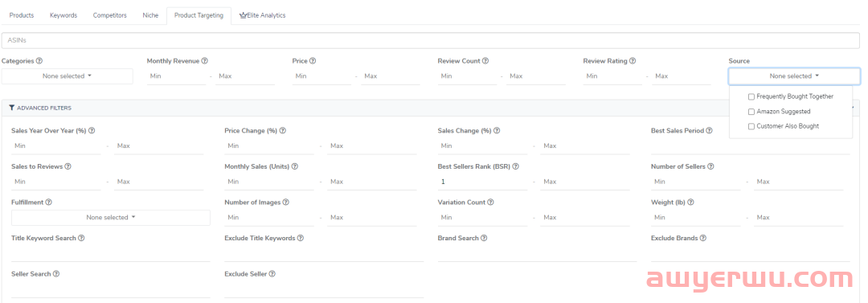Open the Categories None selected dropdown
This screenshot has width=868, height=303.
click(x=67, y=76)
